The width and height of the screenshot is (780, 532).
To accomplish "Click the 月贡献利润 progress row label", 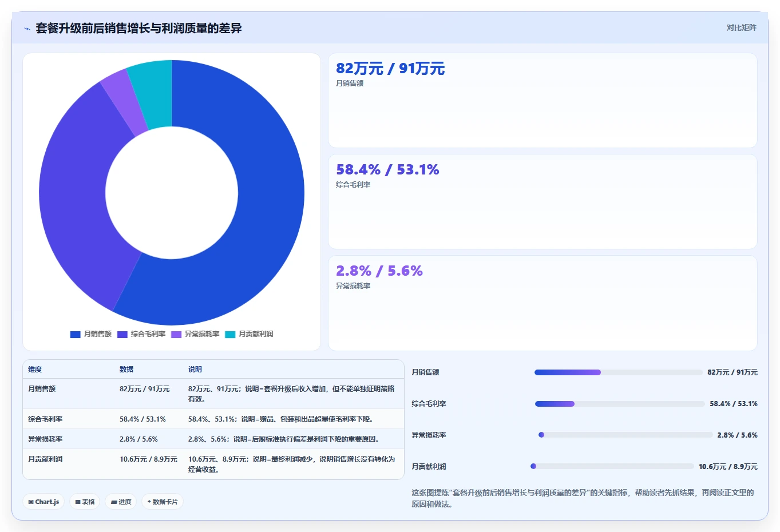I will (429, 467).
